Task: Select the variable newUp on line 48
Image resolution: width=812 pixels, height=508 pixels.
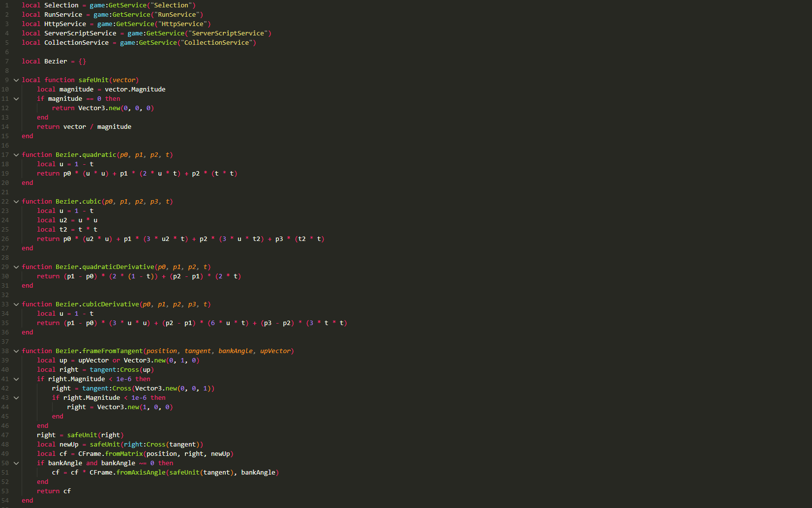Action: tap(69, 444)
